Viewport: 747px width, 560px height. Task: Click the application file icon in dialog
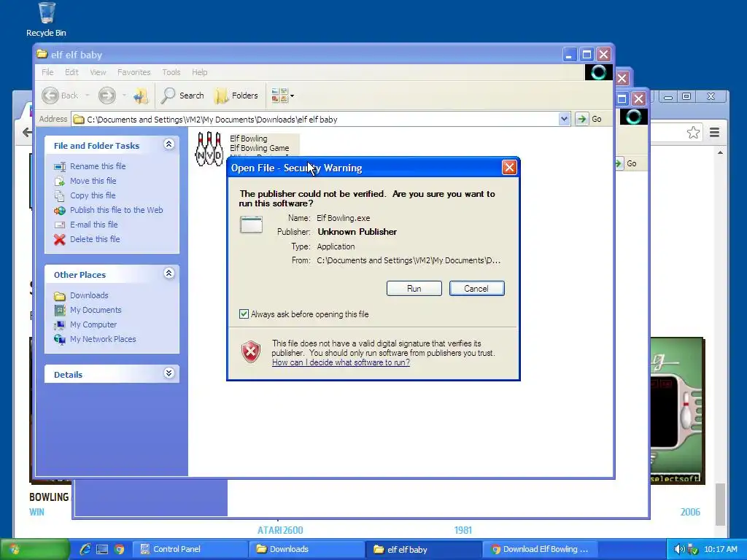[x=251, y=225]
